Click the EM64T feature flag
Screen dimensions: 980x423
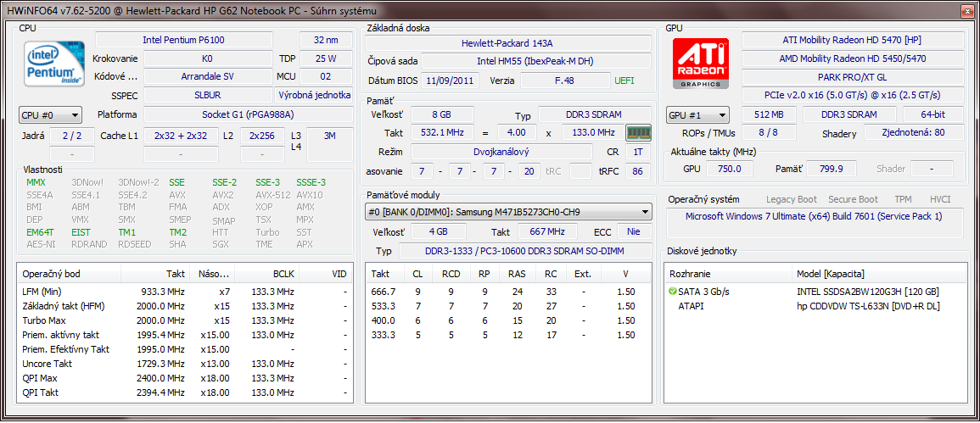coord(40,231)
